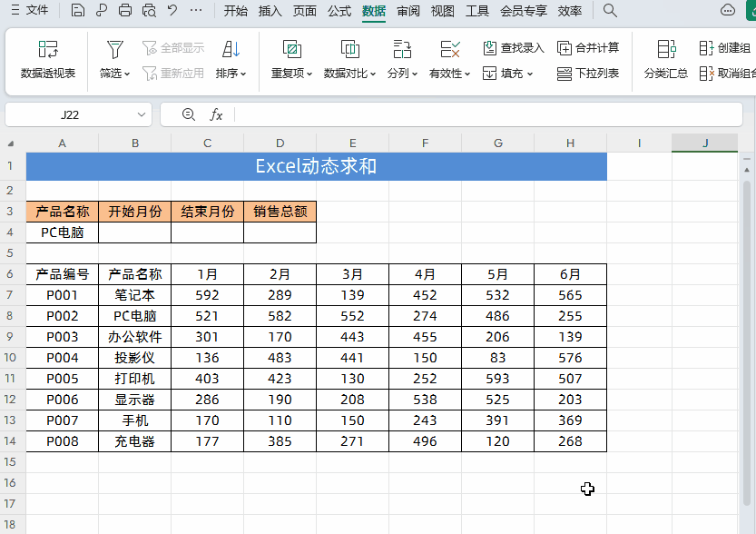Click 重新应用 button
Image resolution: width=756 pixels, height=534 pixels.
tap(173, 74)
